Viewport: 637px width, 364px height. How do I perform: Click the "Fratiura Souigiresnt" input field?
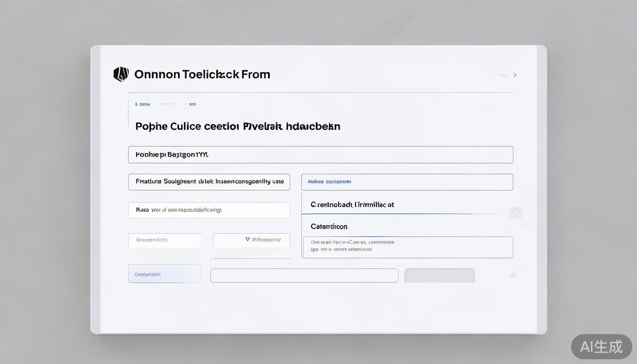tap(209, 182)
